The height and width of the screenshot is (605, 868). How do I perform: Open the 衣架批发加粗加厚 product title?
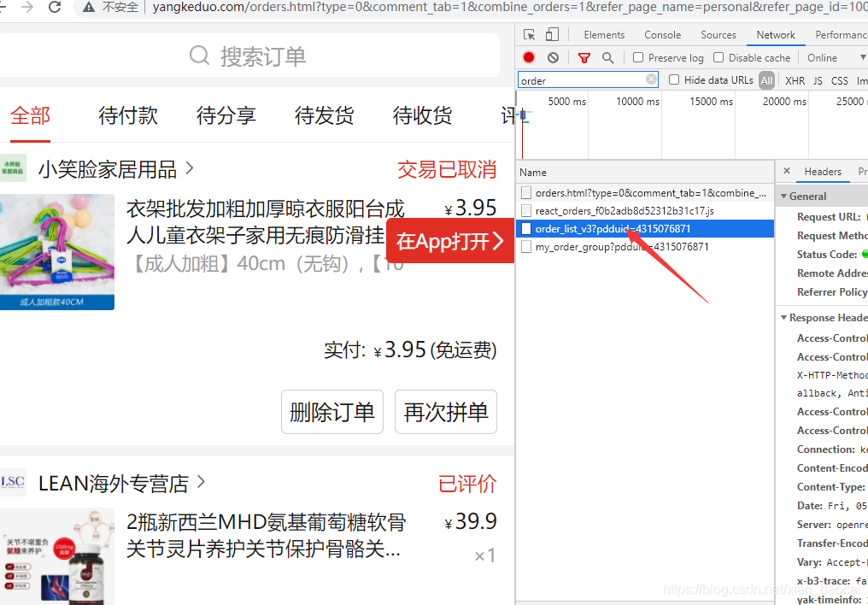pyautogui.click(x=266, y=222)
